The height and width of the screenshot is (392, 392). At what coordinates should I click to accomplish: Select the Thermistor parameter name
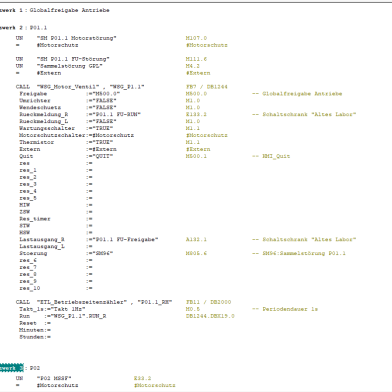(x=36, y=142)
